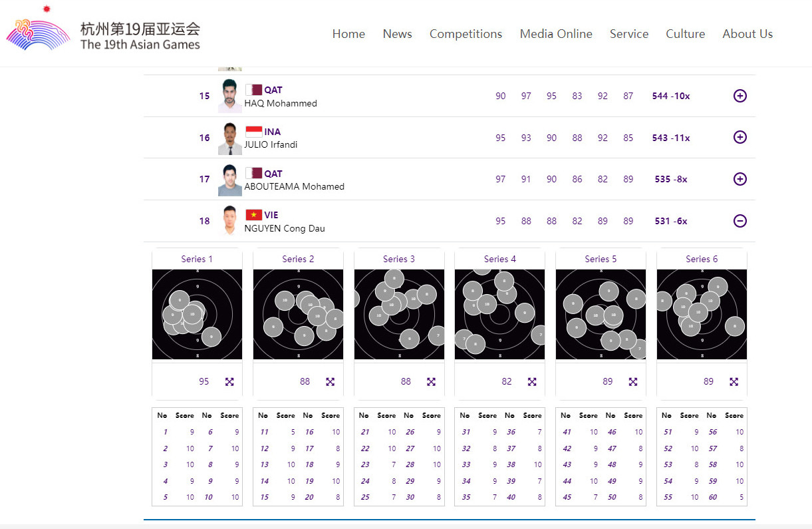Click the About Us link

[x=747, y=34]
